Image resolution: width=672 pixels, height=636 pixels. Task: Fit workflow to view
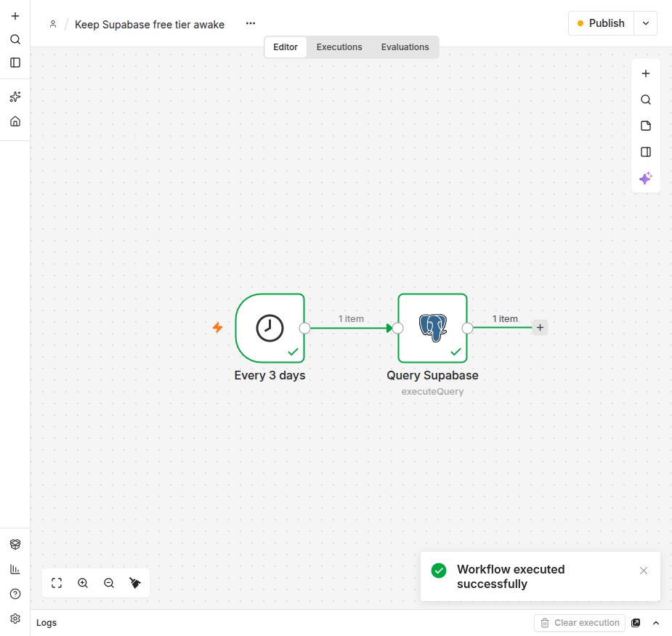(x=57, y=583)
